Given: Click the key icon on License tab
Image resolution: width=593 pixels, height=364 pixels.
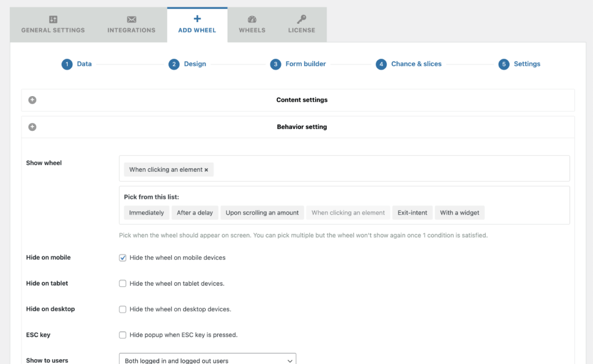Looking at the screenshot, I should point(301,19).
